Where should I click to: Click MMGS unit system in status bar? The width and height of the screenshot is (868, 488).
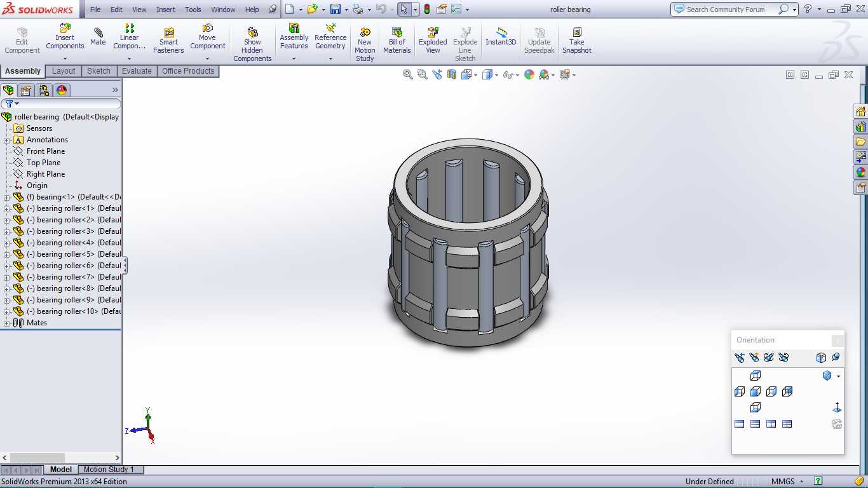[783, 482]
